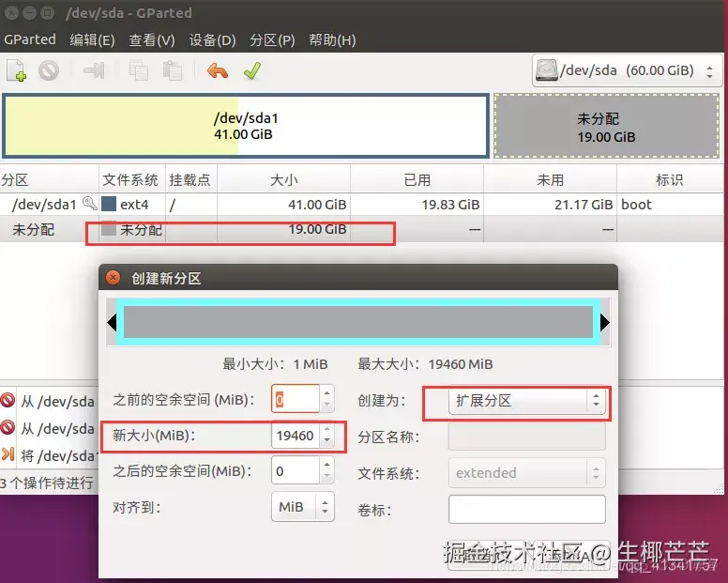Click right resize arrow of partition bar
The image size is (728, 583).
point(604,322)
